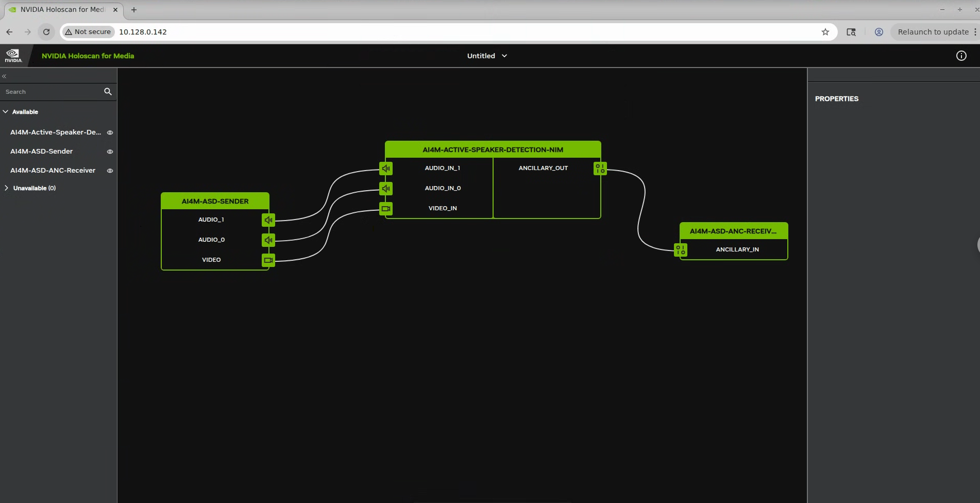Toggle visibility of AI4M-ASD-ANC-Receiver

pos(110,171)
